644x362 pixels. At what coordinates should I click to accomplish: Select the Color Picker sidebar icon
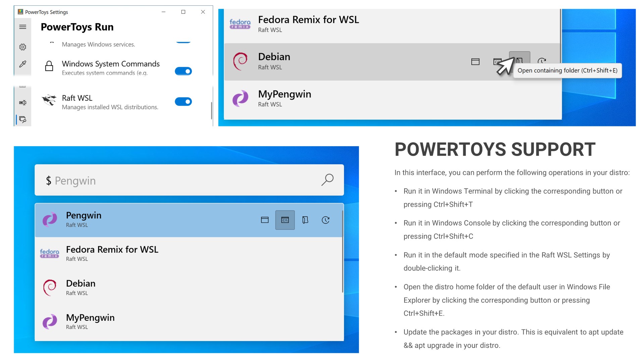coord(22,64)
